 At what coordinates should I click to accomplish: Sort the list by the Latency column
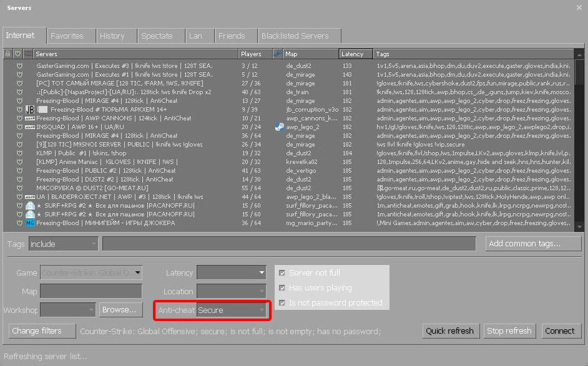(x=356, y=54)
